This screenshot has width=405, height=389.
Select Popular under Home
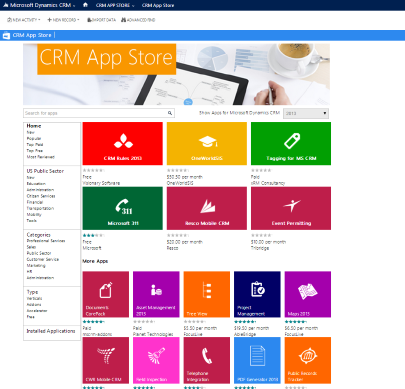pyautogui.click(x=34, y=138)
